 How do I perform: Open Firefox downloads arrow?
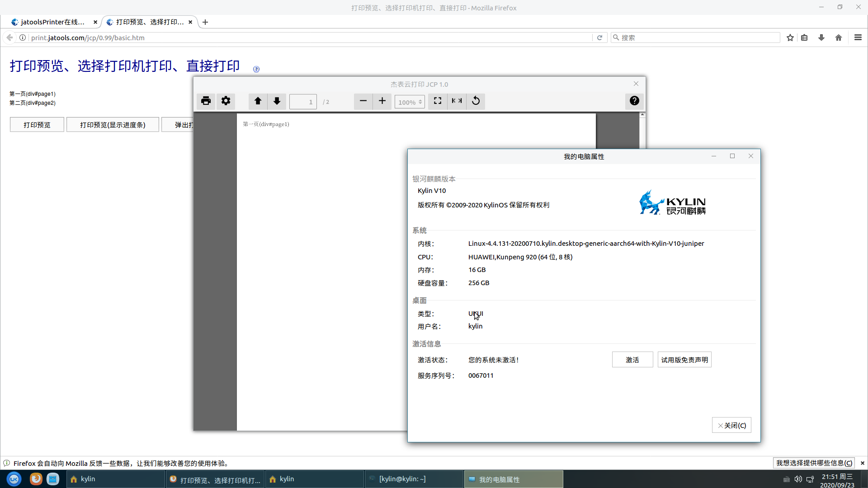pos(821,38)
